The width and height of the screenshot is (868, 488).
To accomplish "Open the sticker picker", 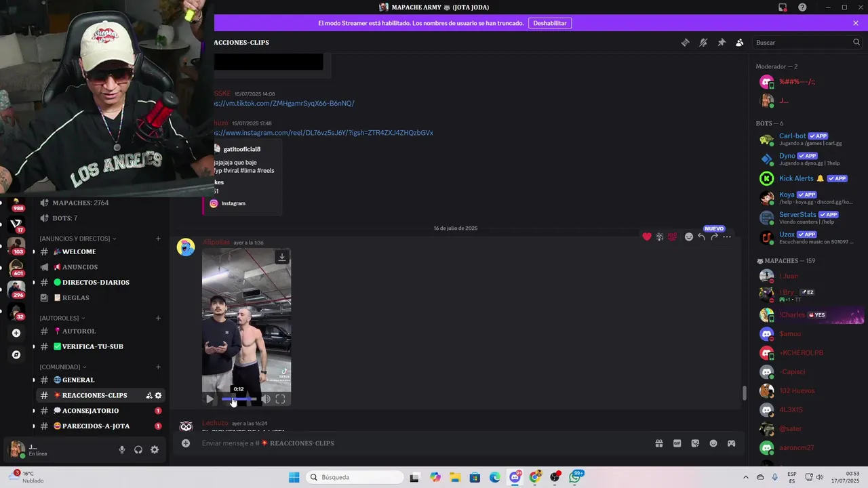I will click(695, 443).
